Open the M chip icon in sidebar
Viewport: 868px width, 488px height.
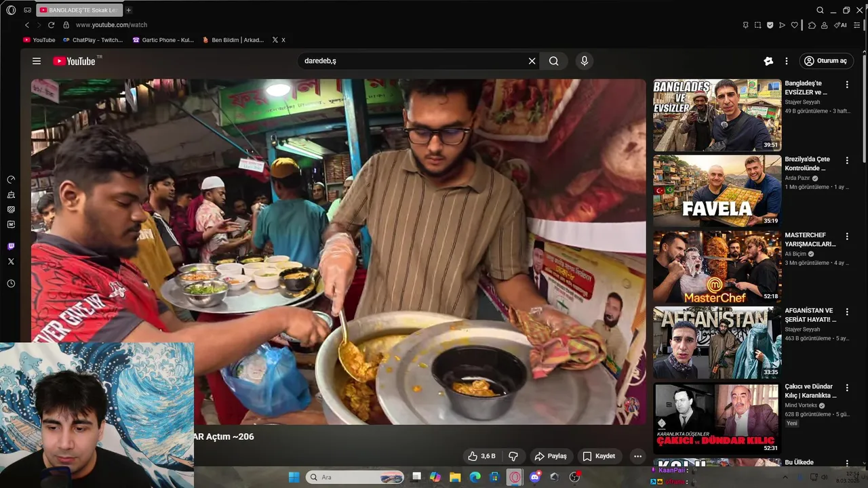coord(11,224)
